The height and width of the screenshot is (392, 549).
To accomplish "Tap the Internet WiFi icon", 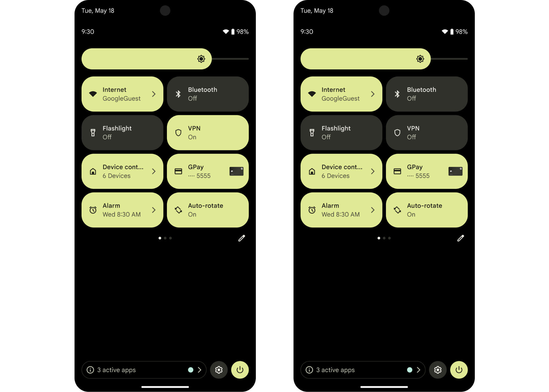I will pyautogui.click(x=93, y=94).
